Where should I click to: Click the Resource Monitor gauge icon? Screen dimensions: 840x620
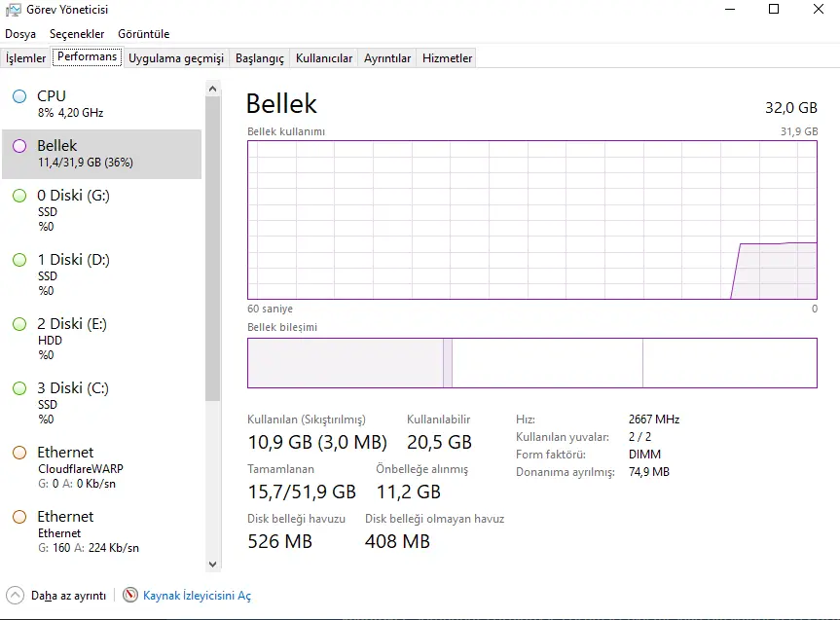(130, 595)
